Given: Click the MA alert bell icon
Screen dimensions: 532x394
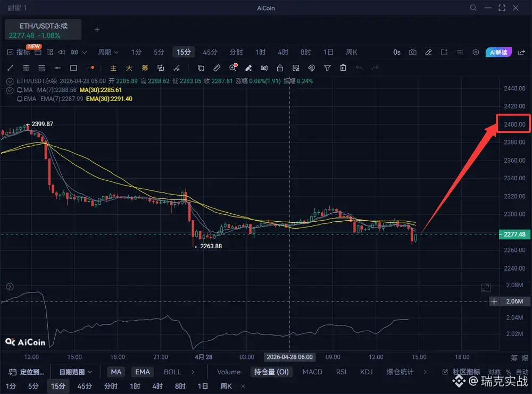Looking at the screenshot, I should (x=20, y=90).
